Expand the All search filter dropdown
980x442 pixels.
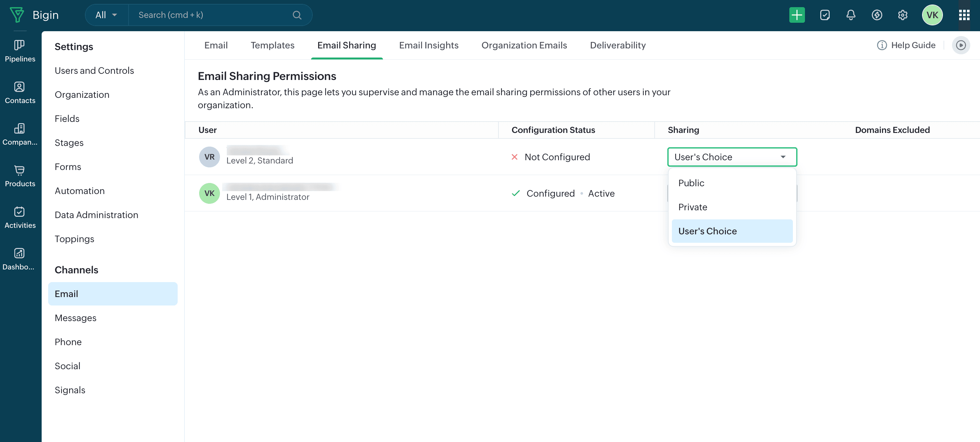pos(106,15)
